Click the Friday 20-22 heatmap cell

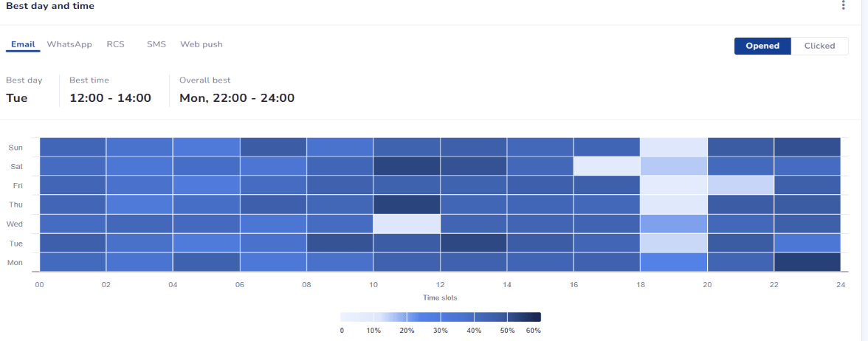740,185
